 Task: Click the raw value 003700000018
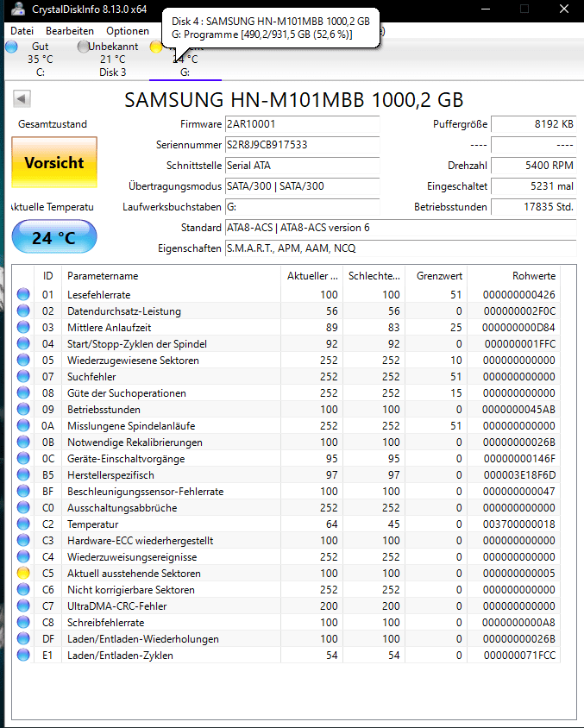click(x=519, y=524)
